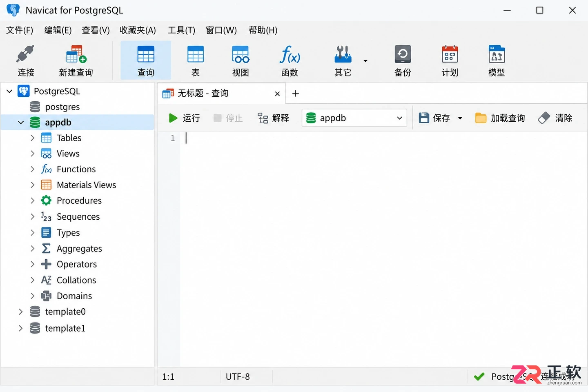Clear the editor with 清除 button
Viewport: 588px width, 392px height.
(x=555, y=118)
